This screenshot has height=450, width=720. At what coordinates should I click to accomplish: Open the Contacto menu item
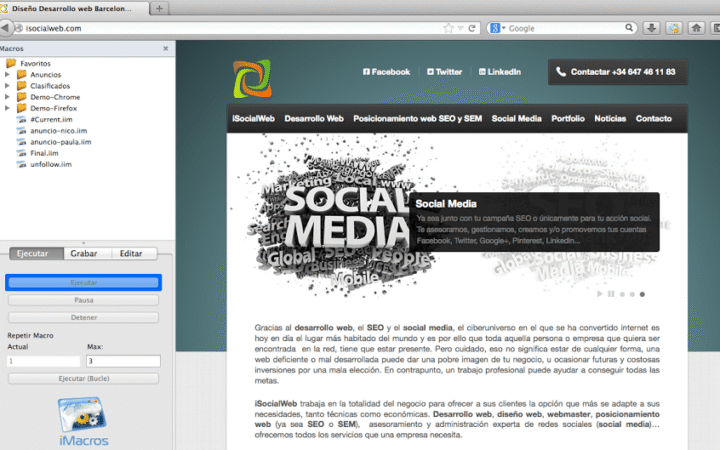(654, 118)
